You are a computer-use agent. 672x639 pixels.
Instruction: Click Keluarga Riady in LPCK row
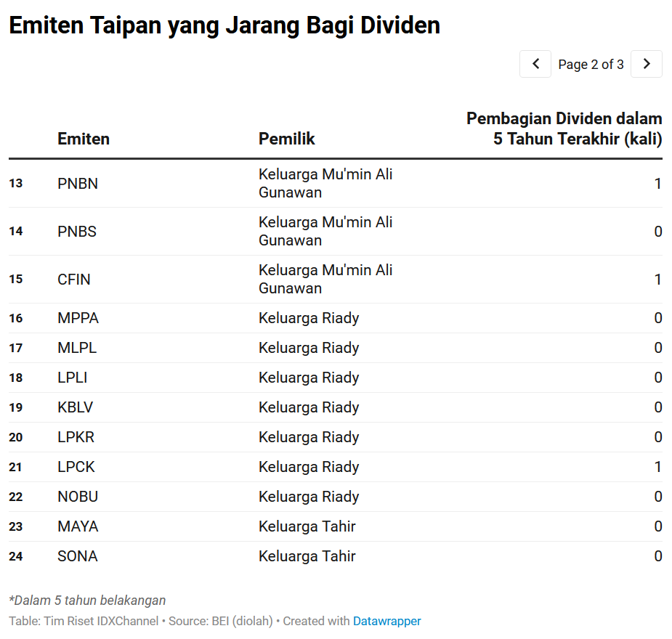pyautogui.click(x=309, y=467)
